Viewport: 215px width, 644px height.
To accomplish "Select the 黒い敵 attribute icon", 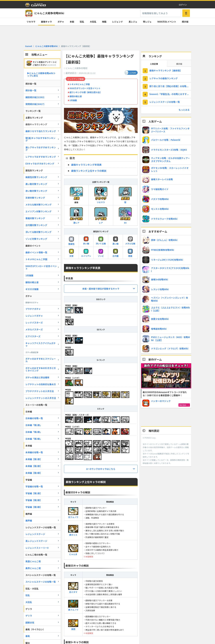I will pyautogui.click(x=115, y=239).
